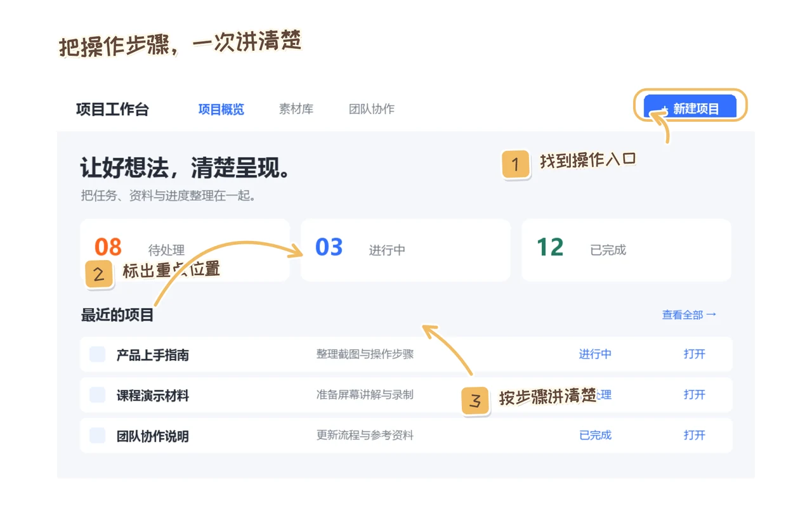This screenshot has height=520, width=812.
Task: Click the headline 让好想法,清楚呈现。
Action: pyautogui.click(x=185, y=169)
